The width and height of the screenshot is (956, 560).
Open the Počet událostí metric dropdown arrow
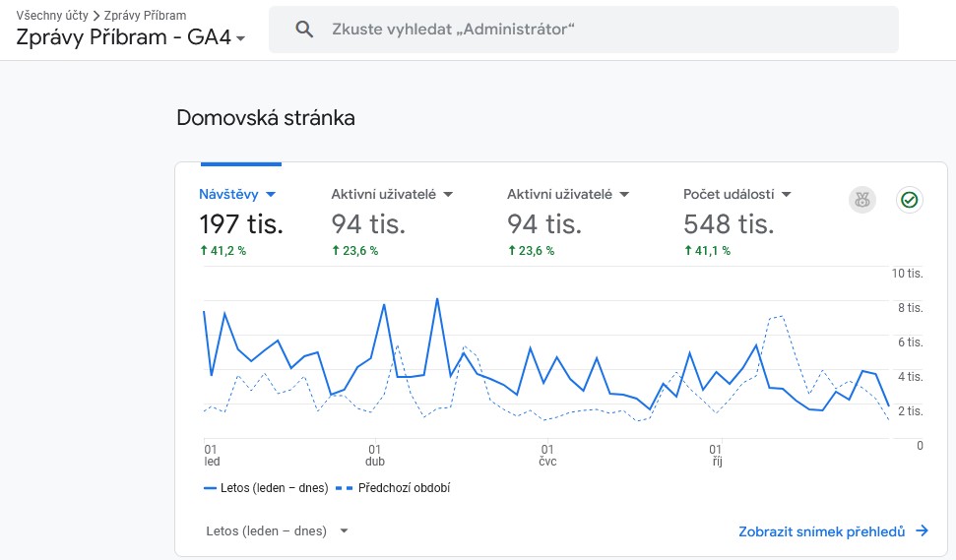[786, 195]
